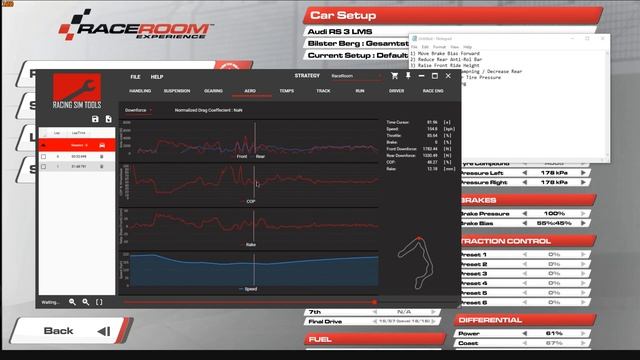Decrease Pressure Left with left arrow
This screenshot has height=360, width=640.
525,173
